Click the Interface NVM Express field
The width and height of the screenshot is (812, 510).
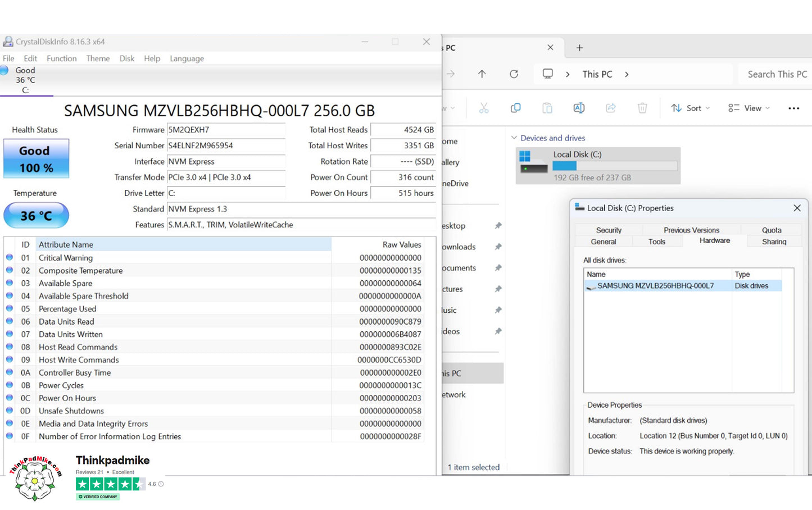point(226,161)
